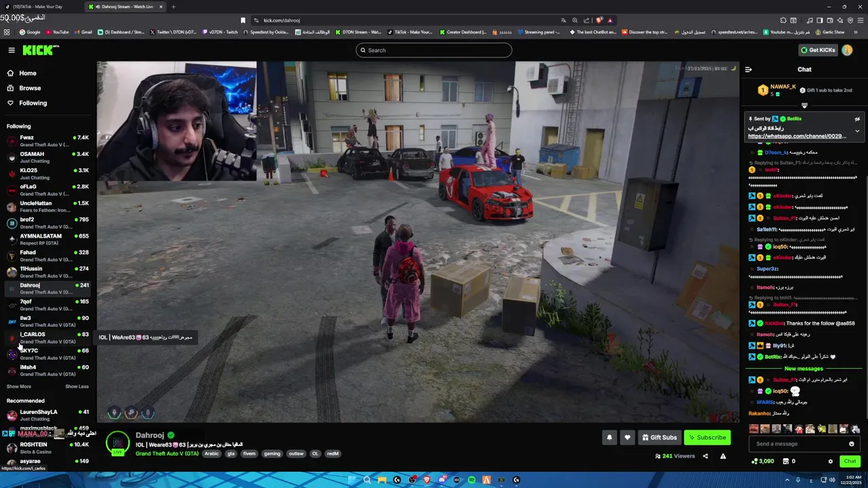Click the share stream icon

pos(705,456)
